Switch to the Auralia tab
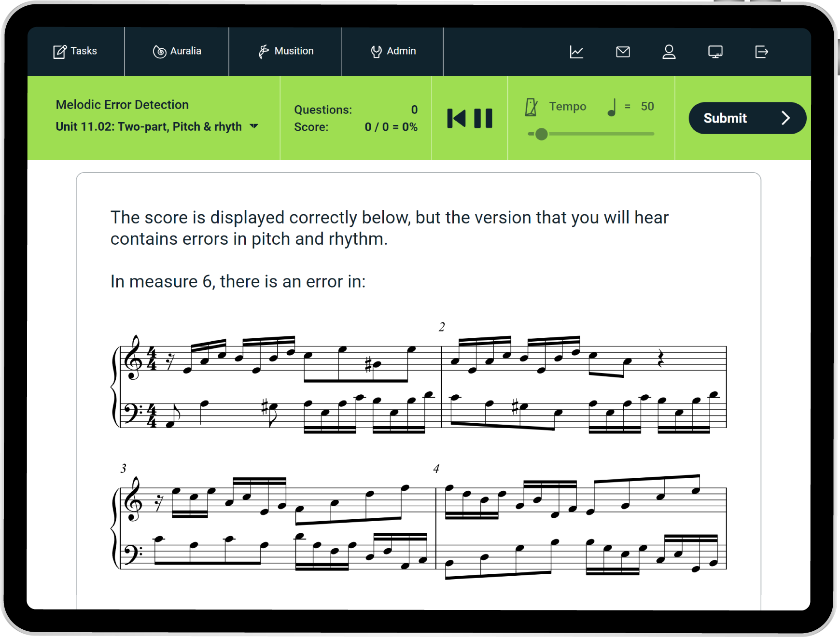840x637 pixels. [x=177, y=51]
